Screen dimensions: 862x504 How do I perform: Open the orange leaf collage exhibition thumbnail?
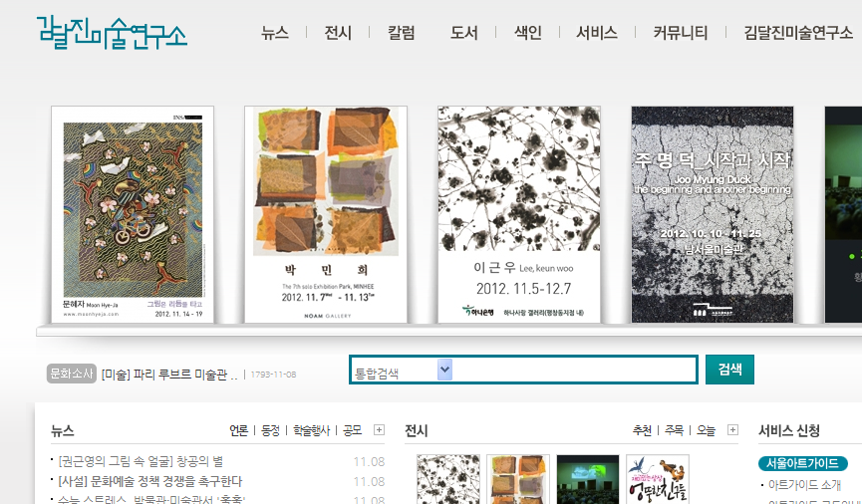pyautogui.click(x=518, y=479)
